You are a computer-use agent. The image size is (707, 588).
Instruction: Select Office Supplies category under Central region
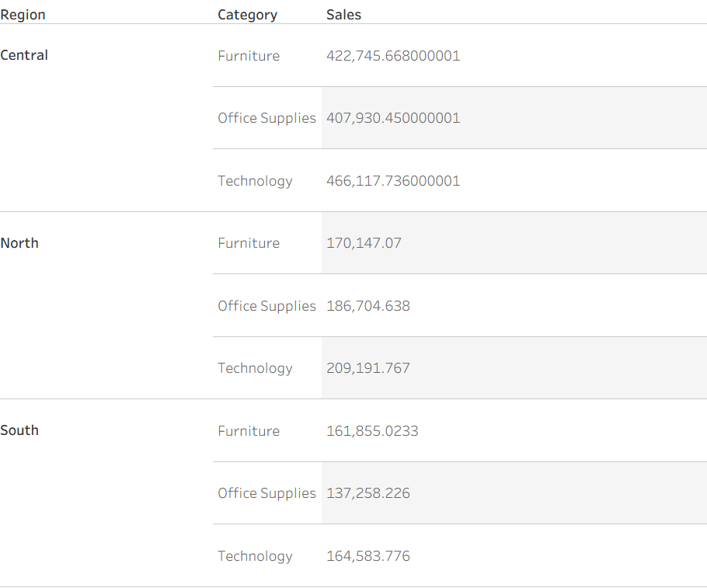[266, 118]
